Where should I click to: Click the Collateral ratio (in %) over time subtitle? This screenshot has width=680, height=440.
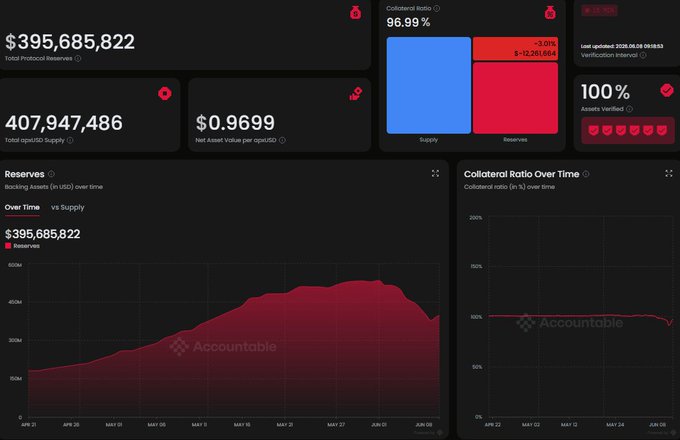pyautogui.click(x=510, y=187)
